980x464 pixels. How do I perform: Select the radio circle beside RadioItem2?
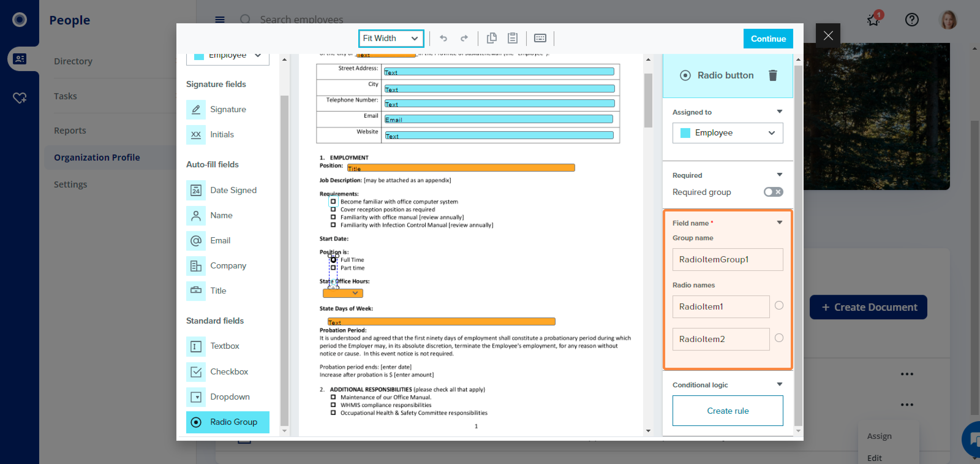[x=779, y=338]
